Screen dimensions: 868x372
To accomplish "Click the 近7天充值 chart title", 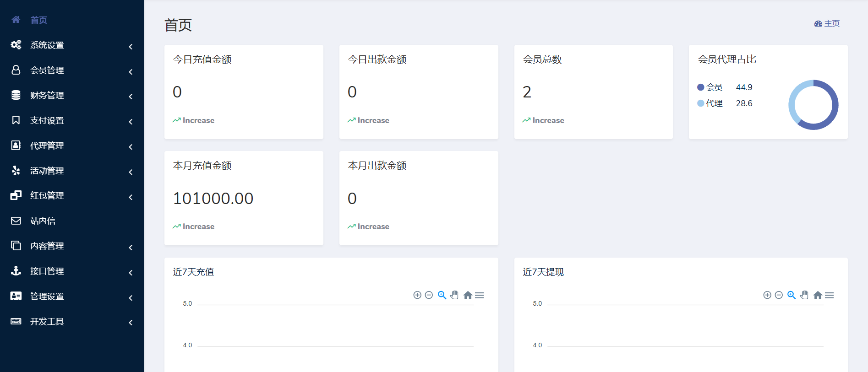I will point(193,272).
